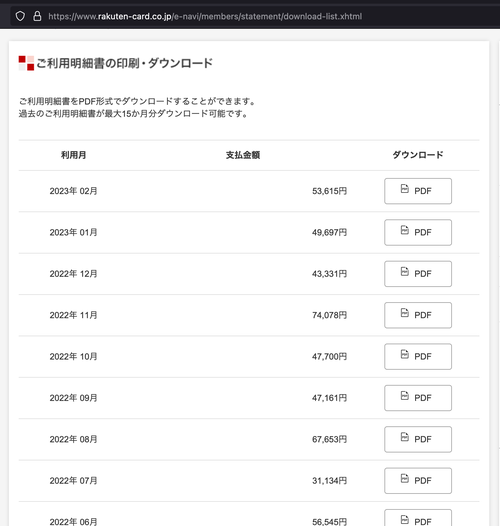Screen dimensions: 500x526
Task: Click the ご利用明細書の印刷・ダウンロード page heading
Action: pos(124,63)
